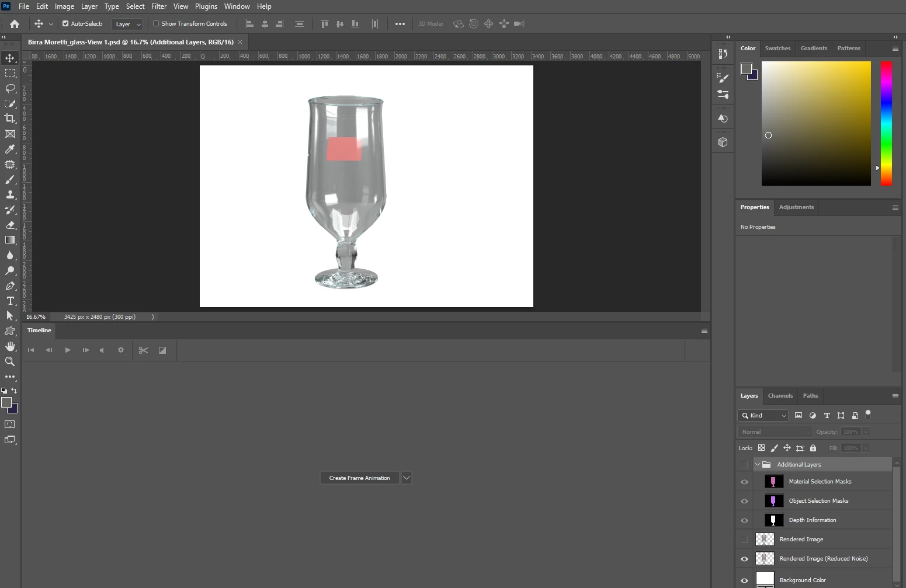Viewport: 906px width, 588px height.
Task: Click the Create Frame Animation button
Action: point(359,478)
